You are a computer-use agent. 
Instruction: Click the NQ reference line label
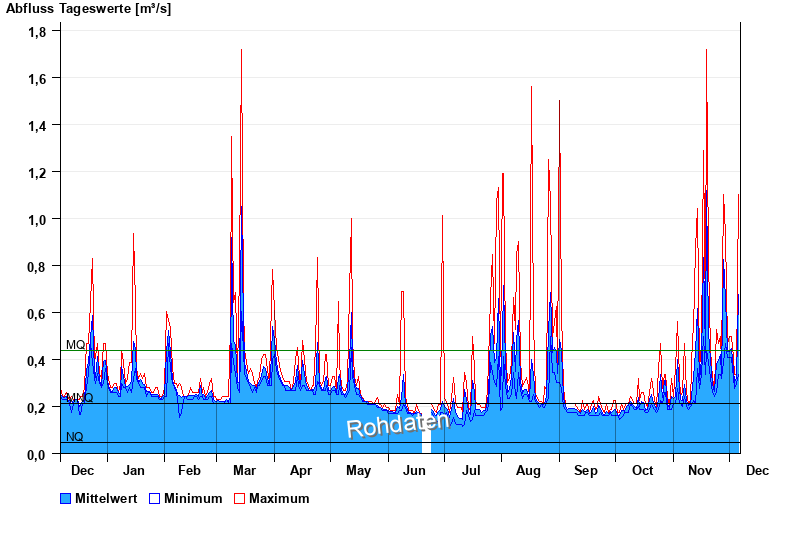(x=75, y=437)
